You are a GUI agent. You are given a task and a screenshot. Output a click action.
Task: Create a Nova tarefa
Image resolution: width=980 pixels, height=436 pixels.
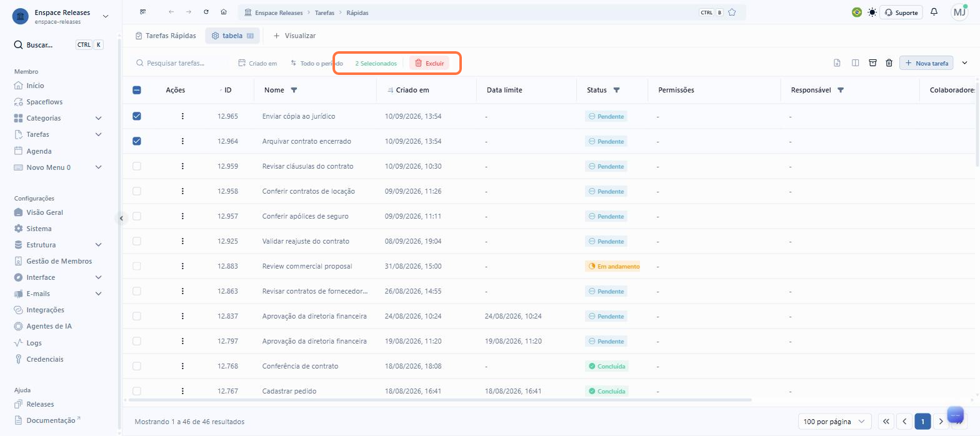926,63
